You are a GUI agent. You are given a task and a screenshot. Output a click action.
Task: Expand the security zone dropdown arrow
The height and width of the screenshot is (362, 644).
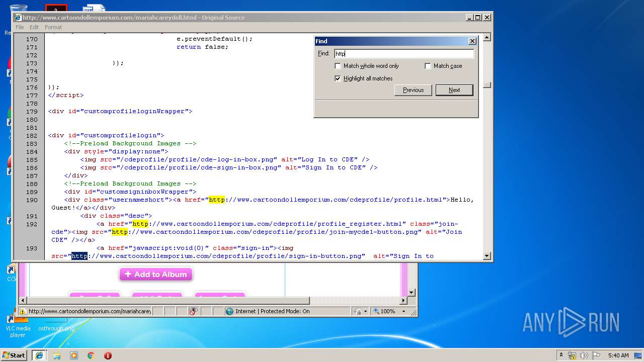[366, 311]
